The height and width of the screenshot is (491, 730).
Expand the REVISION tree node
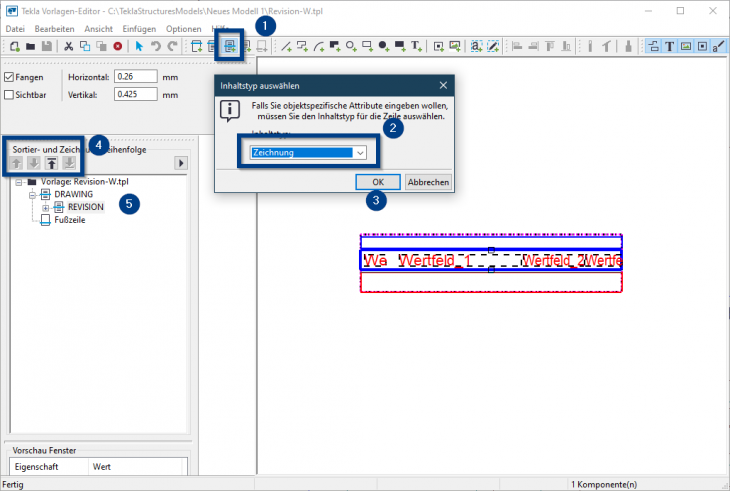click(46, 208)
